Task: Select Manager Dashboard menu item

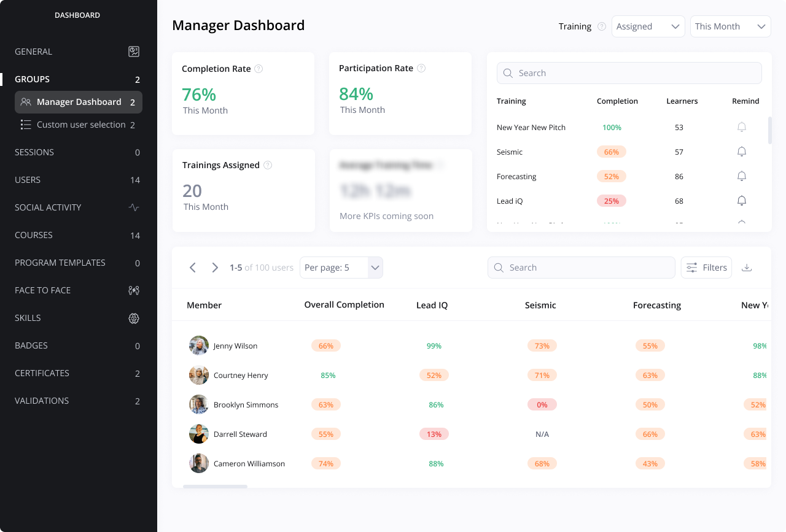Action: [79, 102]
